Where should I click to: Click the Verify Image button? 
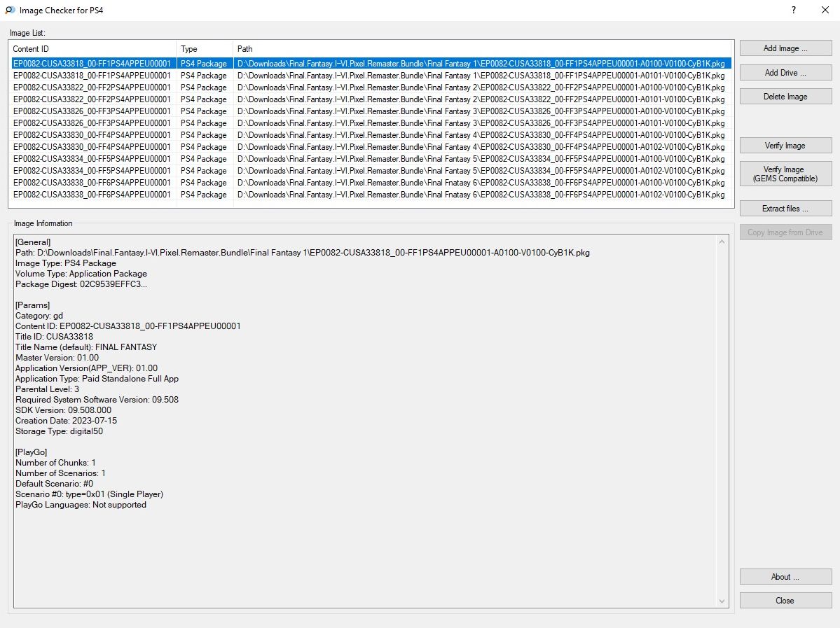pyautogui.click(x=785, y=146)
